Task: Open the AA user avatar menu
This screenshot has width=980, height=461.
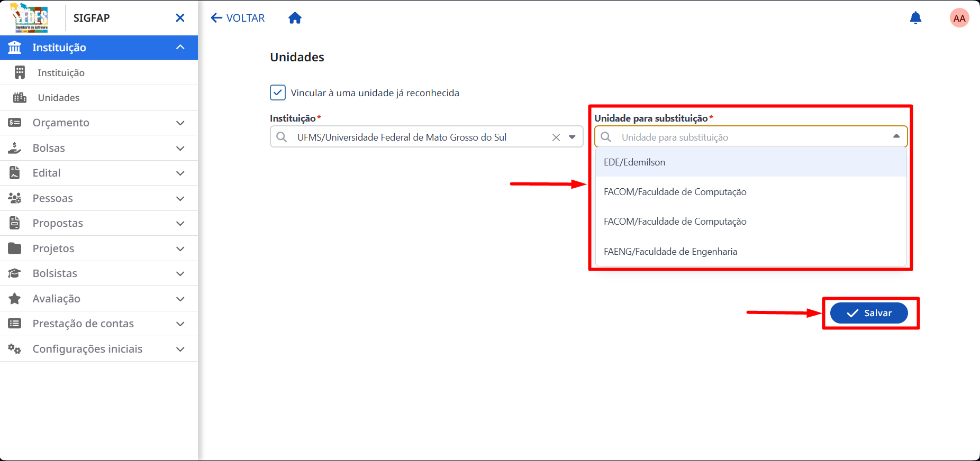Action: (x=959, y=18)
